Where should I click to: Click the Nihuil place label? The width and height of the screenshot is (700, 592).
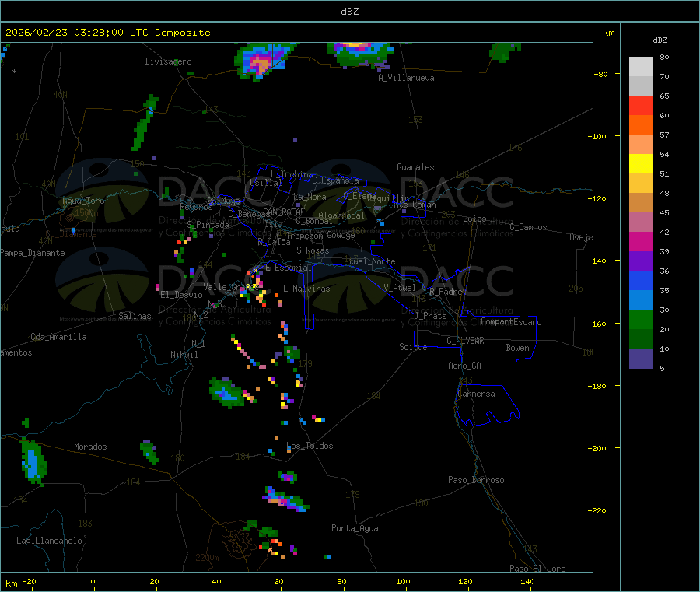pyautogui.click(x=184, y=355)
